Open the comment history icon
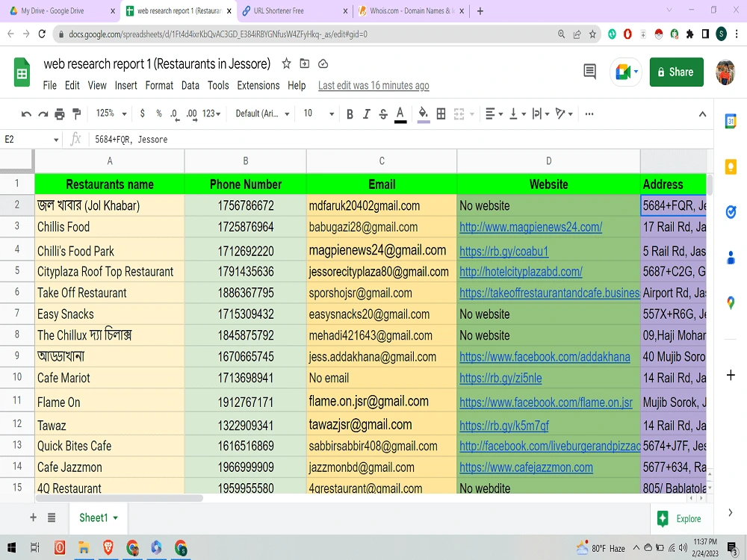Viewport: 747px width, 560px height. click(x=589, y=72)
